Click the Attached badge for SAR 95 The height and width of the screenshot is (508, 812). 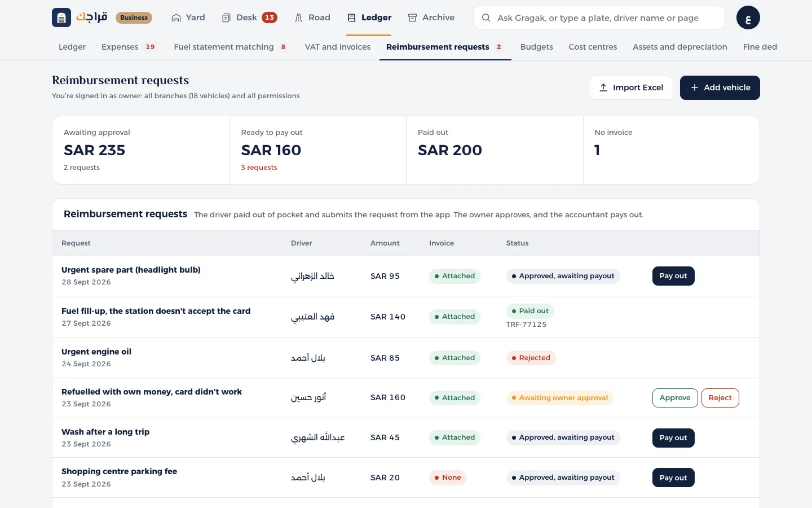tap(454, 276)
